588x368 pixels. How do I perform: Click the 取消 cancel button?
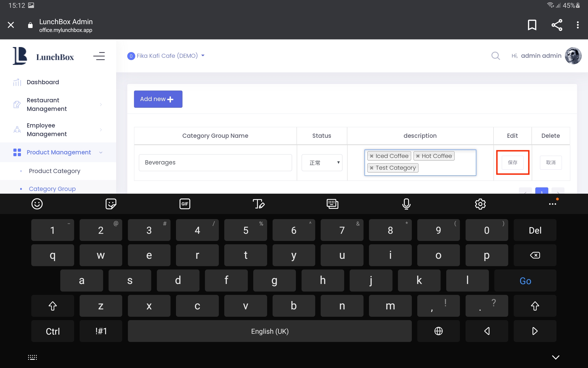551,163
